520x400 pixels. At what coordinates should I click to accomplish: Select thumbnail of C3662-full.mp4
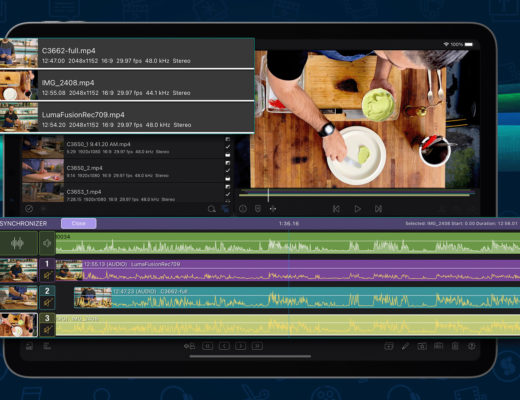(19, 53)
